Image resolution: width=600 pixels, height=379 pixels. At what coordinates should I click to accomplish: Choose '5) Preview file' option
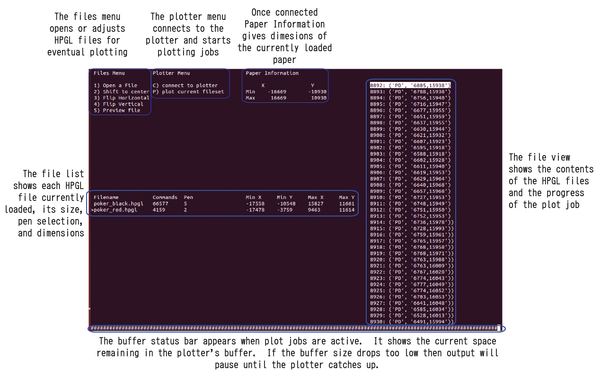tap(117, 110)
